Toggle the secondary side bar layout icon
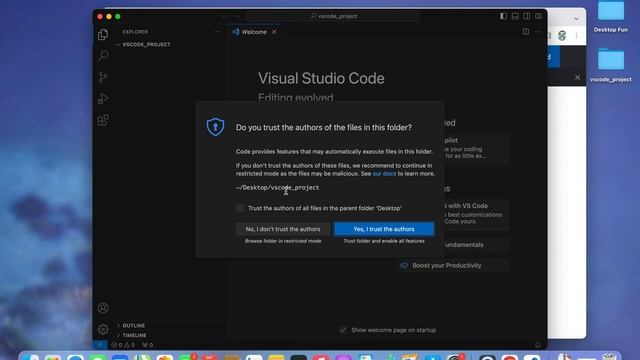The width and height of the screenshot is (640, 360). [527, 16]
